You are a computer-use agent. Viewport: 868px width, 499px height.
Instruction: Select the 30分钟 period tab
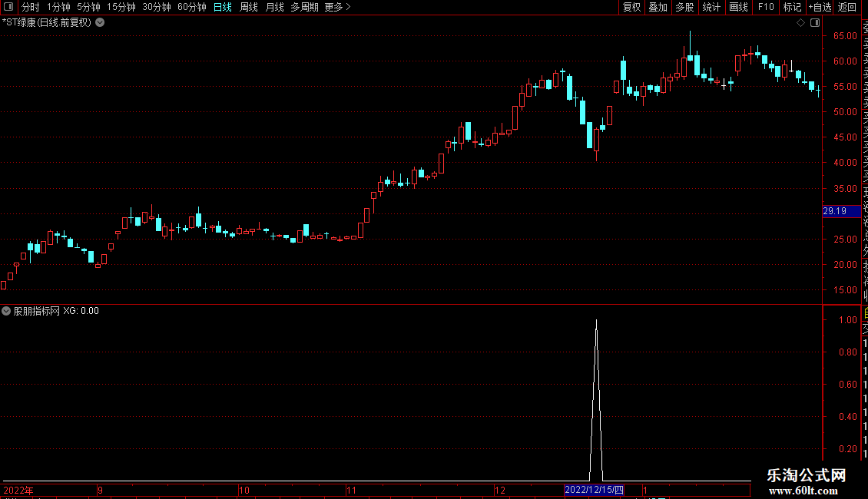[156, 7]
